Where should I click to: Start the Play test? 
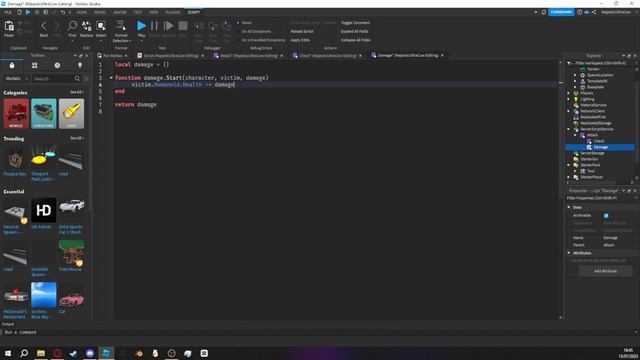click(x=141, y=26)
